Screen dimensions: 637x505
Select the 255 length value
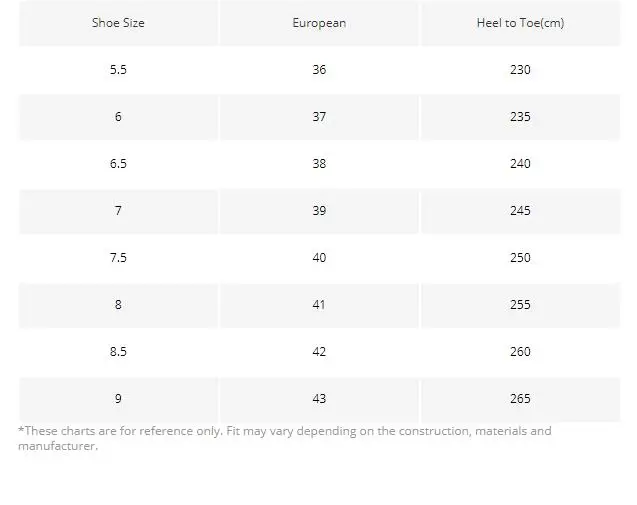tap(520, 305)
